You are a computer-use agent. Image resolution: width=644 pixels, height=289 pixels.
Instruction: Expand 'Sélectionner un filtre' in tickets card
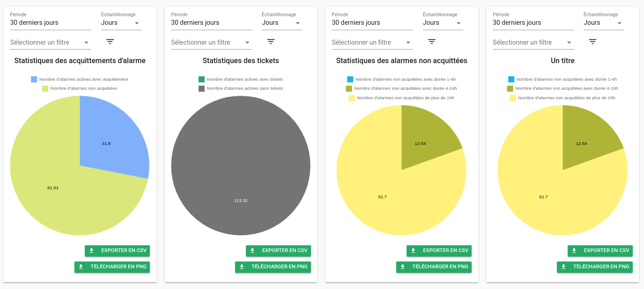coord(211,43)
